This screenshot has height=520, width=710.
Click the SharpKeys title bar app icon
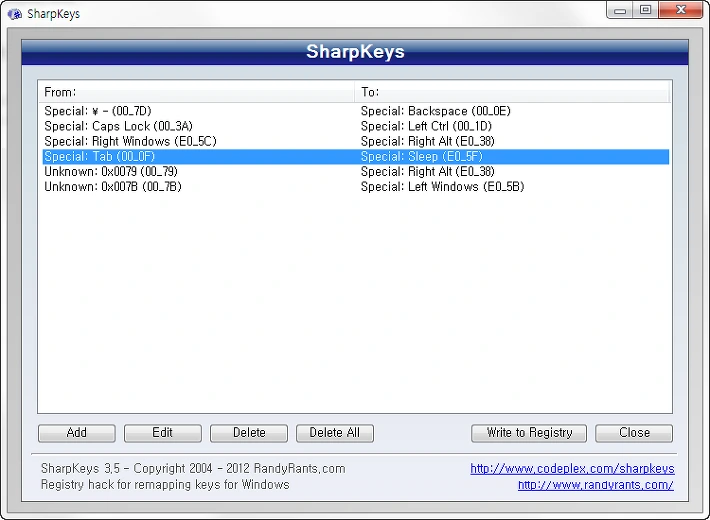click(x=14, y=14)
